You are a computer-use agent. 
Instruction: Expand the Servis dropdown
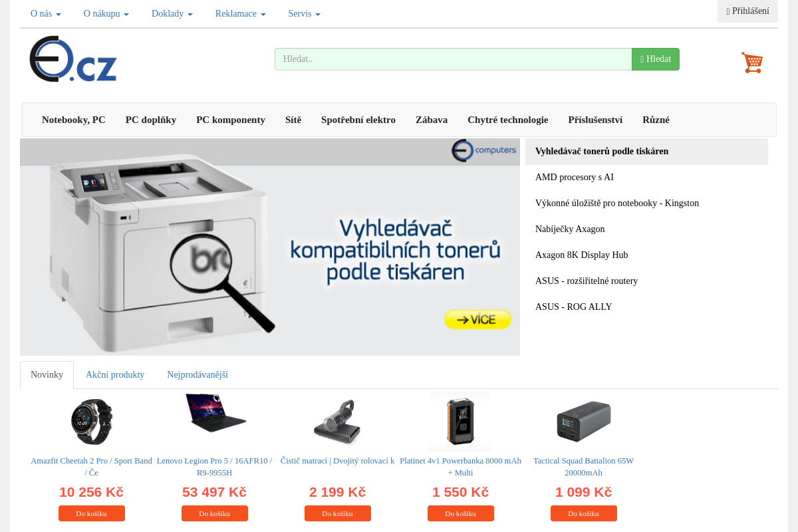tap(304, 13)
